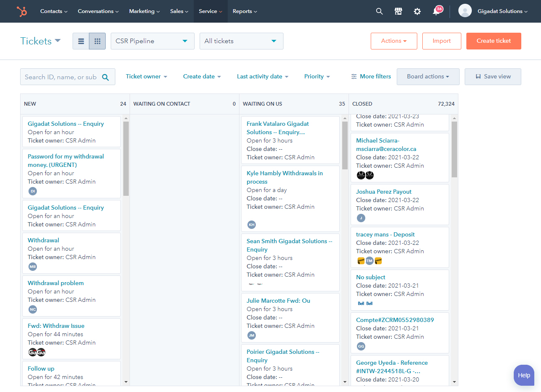Open the Marketing menu
This screenshot has width=541, height=392.
coord(144,11)
